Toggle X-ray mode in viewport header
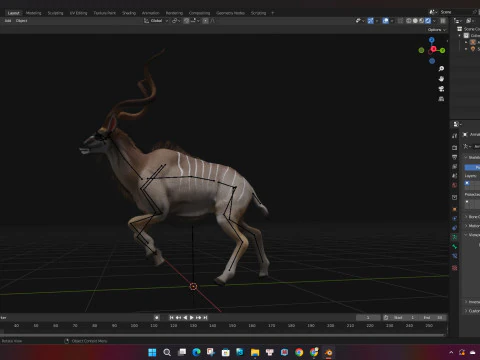 pyautogui.click(x=400, y=21)
